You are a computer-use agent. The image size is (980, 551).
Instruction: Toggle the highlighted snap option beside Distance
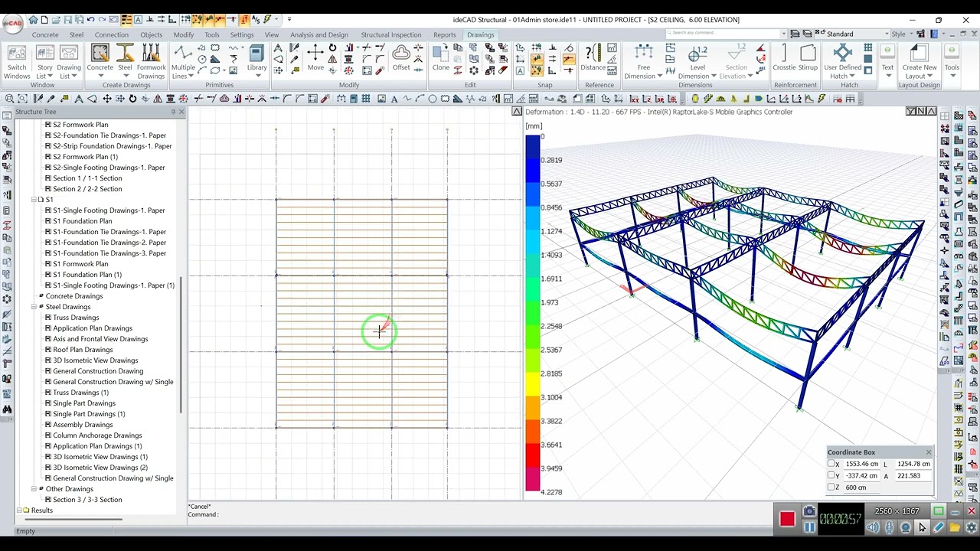[568, 59]
